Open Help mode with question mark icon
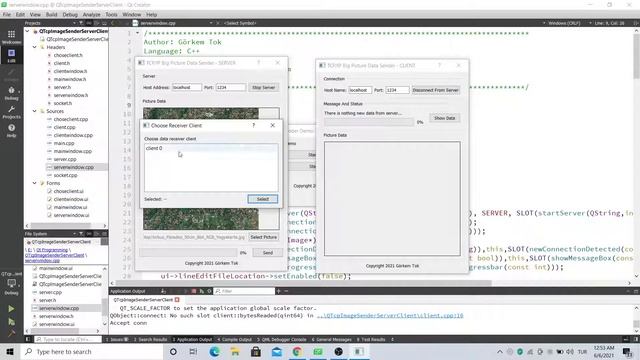This screenshot has height=360, width=640. click(11, 131)
